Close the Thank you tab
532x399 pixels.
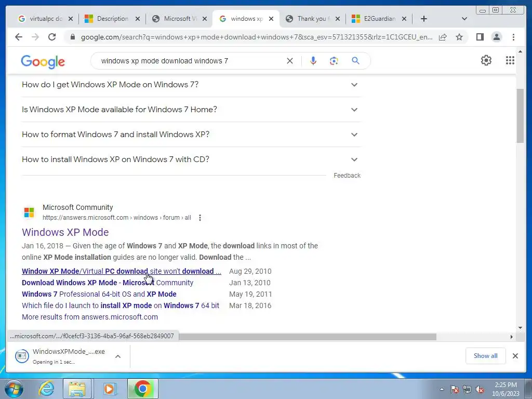point(338,19)
